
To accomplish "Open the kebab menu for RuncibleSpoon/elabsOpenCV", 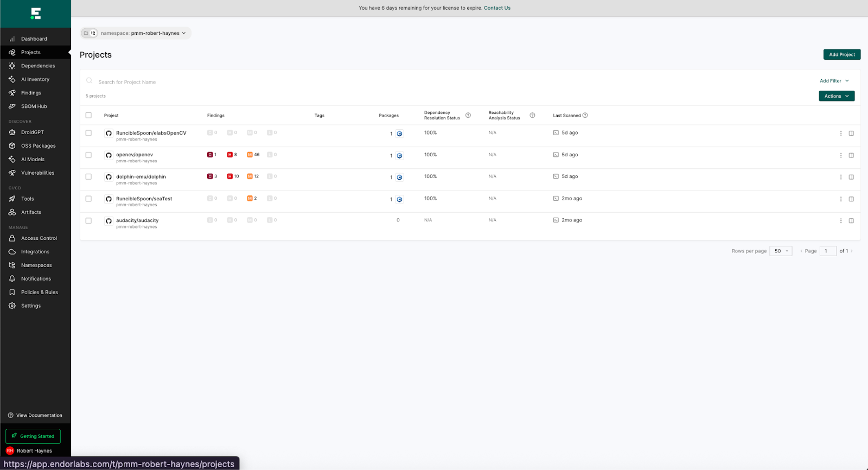I will 841,134.
